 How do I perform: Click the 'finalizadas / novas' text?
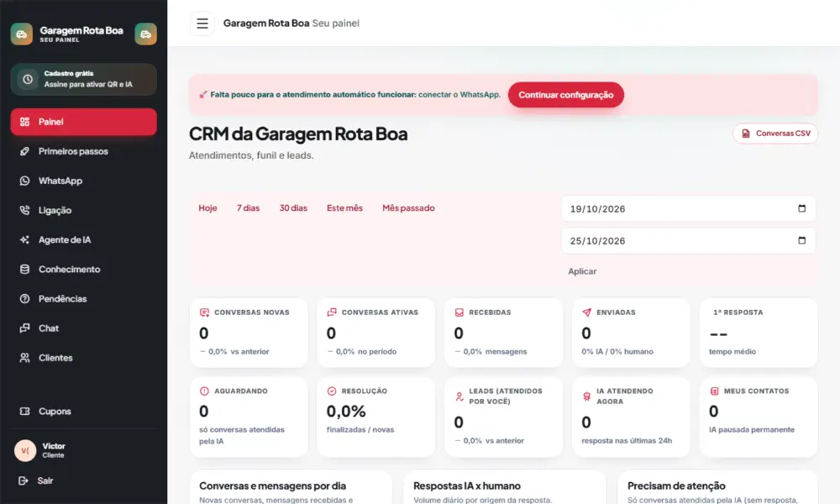pyautogui.click(x=360, y=429)
